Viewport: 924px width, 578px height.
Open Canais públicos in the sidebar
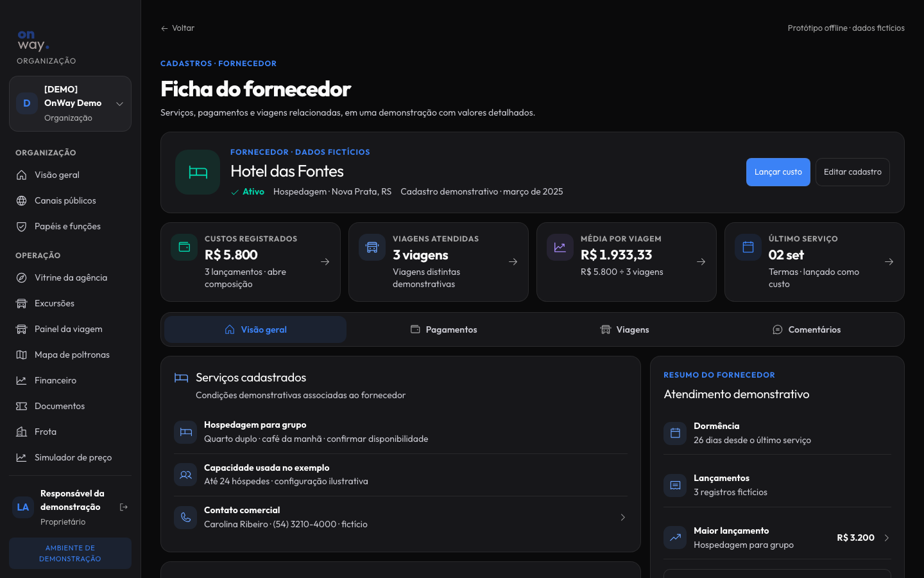coord(70,201)
